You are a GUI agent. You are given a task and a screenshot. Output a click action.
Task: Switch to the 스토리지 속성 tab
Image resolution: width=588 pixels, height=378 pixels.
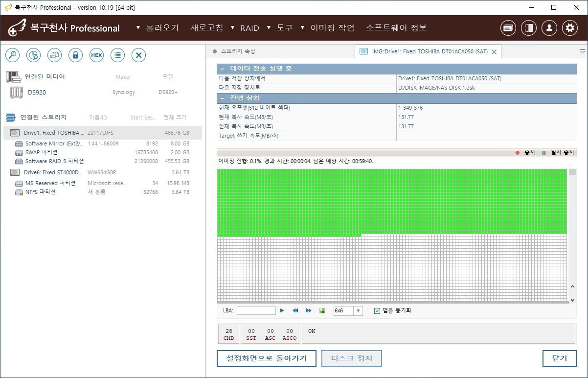coord(238,51)
